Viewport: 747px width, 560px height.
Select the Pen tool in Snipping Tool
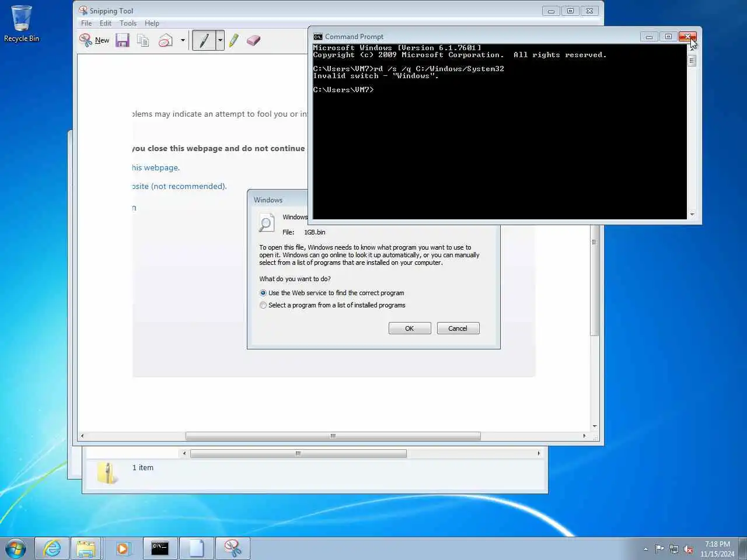click(204, 40)
